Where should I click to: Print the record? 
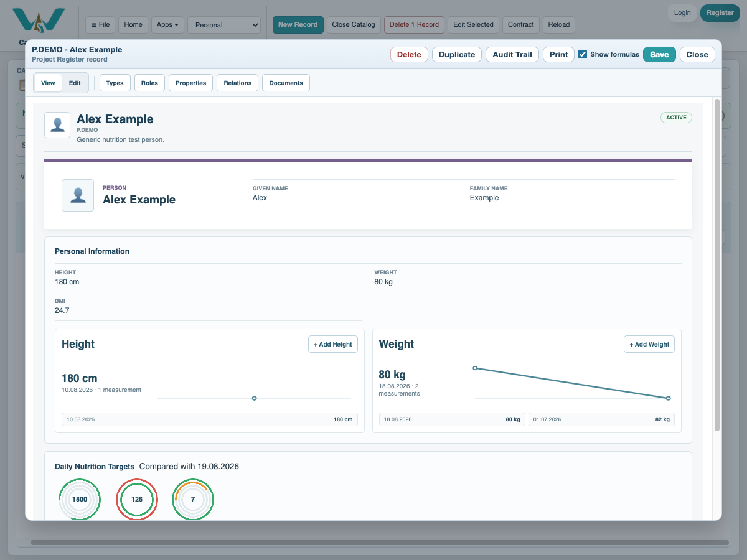(558, 54)
